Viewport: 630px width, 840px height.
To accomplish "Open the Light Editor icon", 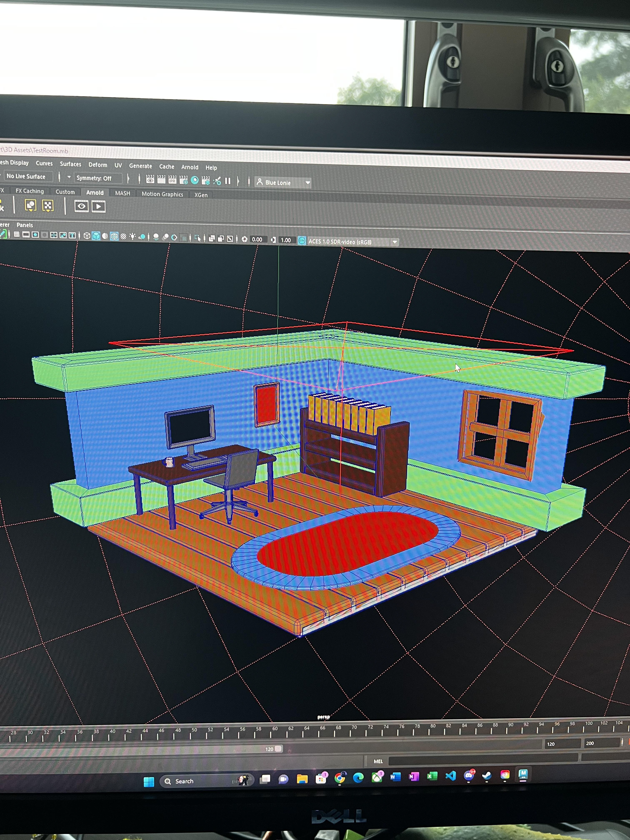I will [217, 181].
